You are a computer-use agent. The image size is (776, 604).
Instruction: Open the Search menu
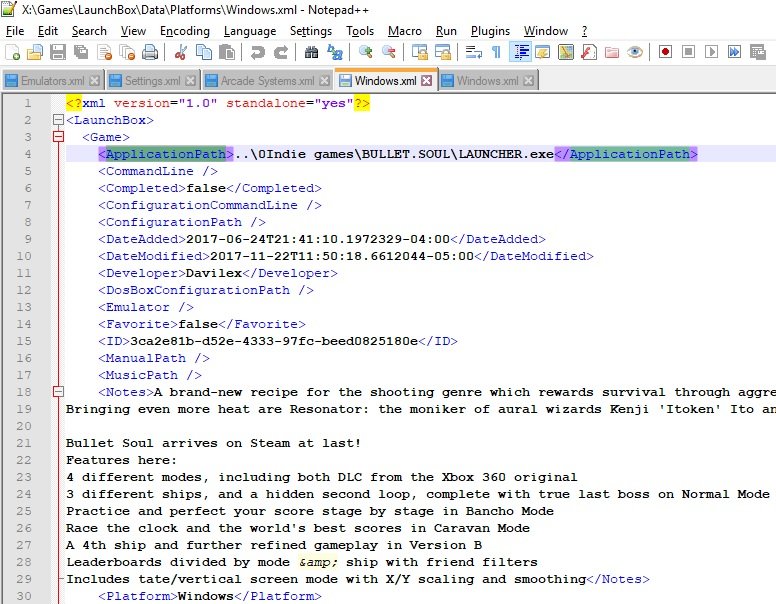(89, 31)
